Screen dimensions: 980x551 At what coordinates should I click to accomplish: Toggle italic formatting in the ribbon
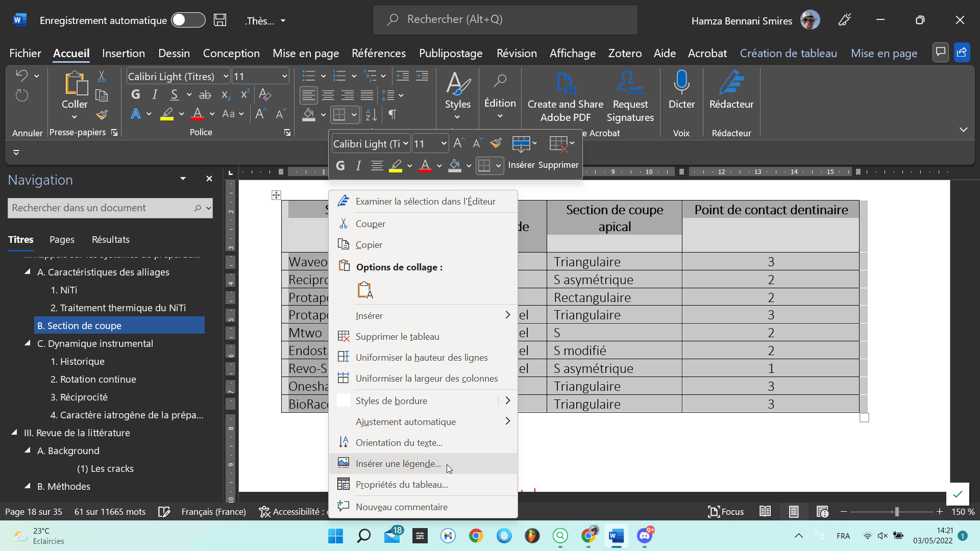click(155, 95)
